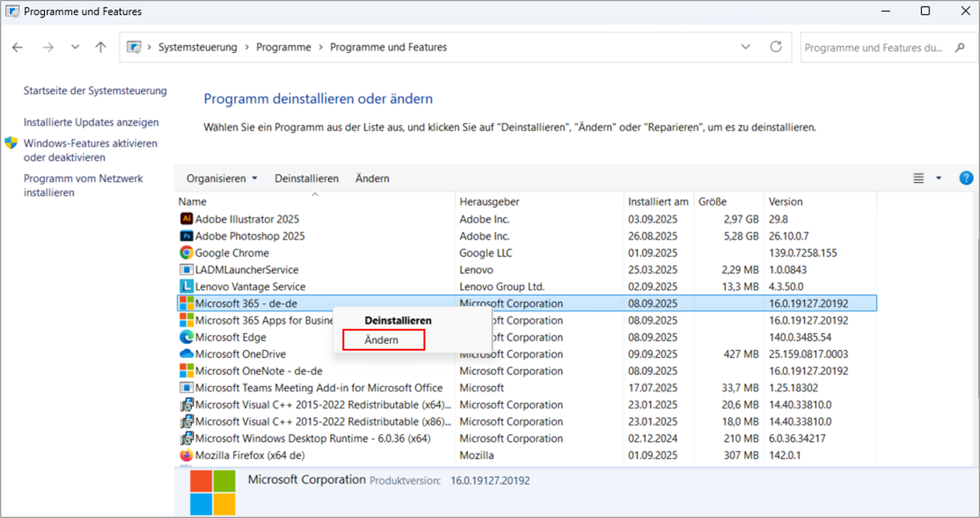Click the Windows Desktop Runtime icon
Viewport: 980px width, 518px height.
[186, 438]
